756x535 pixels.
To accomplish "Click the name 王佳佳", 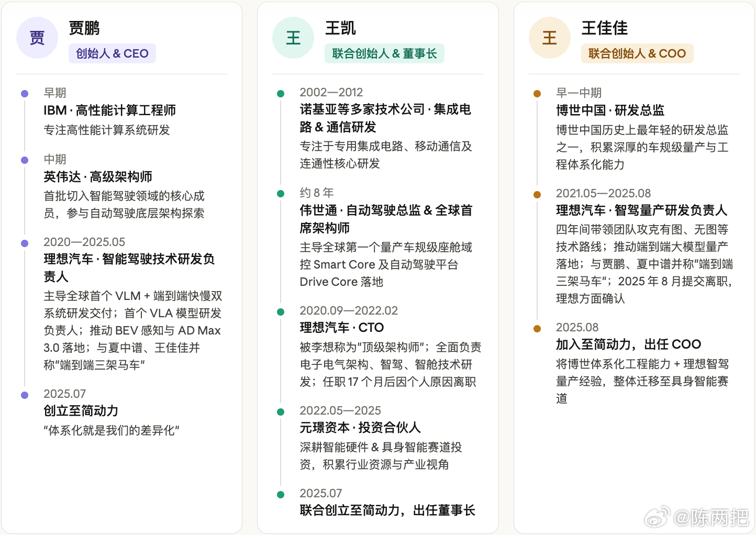I will point(605,28).
